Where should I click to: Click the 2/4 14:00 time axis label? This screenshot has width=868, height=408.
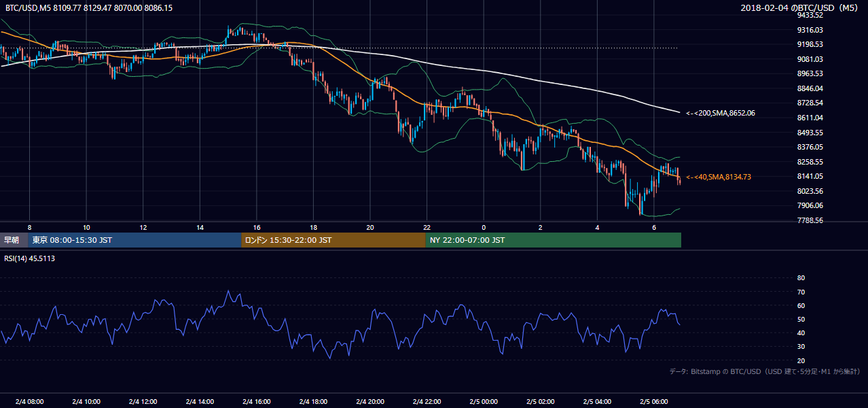[x=200, y=401]
